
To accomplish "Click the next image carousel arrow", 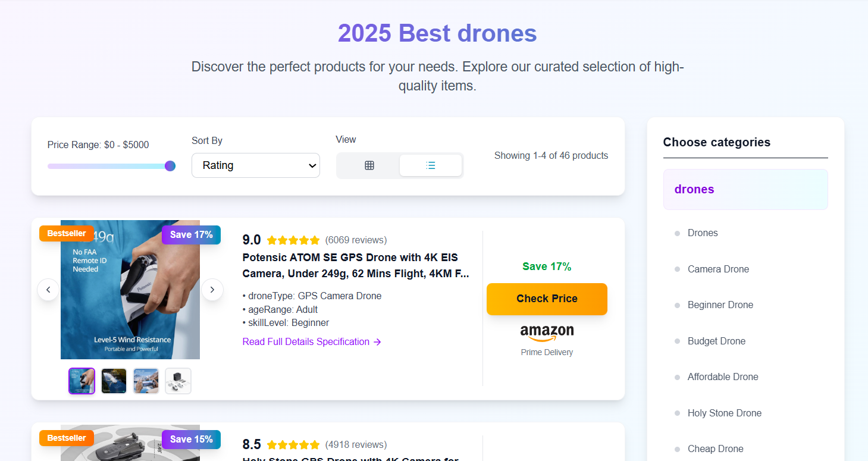I will pos(212,290).
